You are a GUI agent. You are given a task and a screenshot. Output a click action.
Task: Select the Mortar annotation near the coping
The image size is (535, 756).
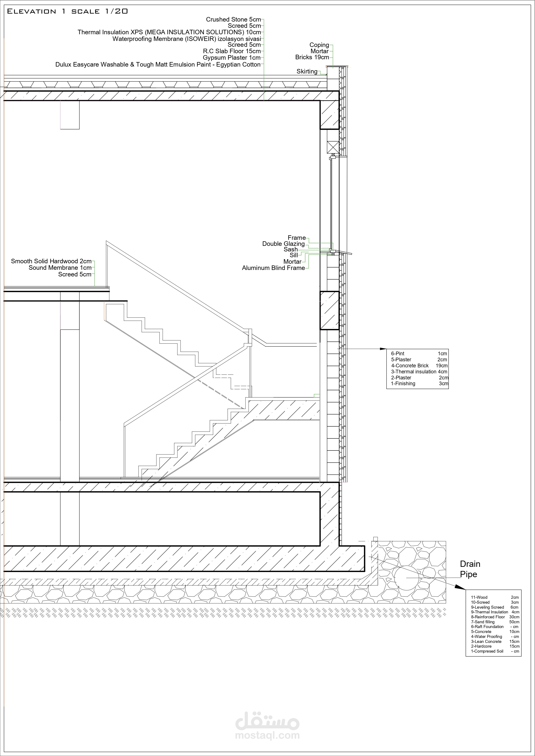[319, 51]
